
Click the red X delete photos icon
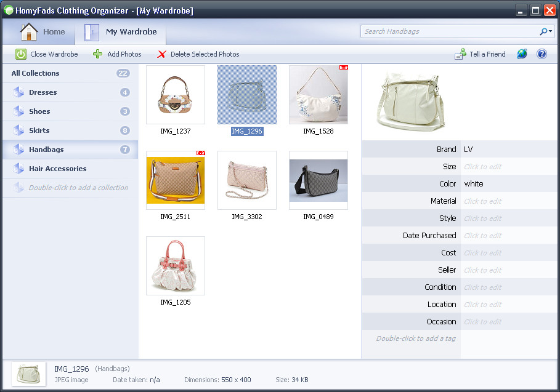point(162,54)
